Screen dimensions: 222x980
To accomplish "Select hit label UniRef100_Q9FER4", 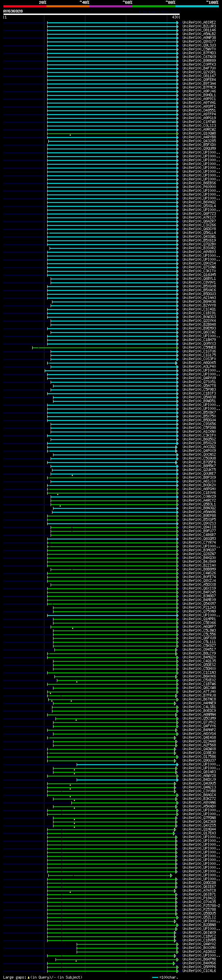I will [x=199, y=80].
